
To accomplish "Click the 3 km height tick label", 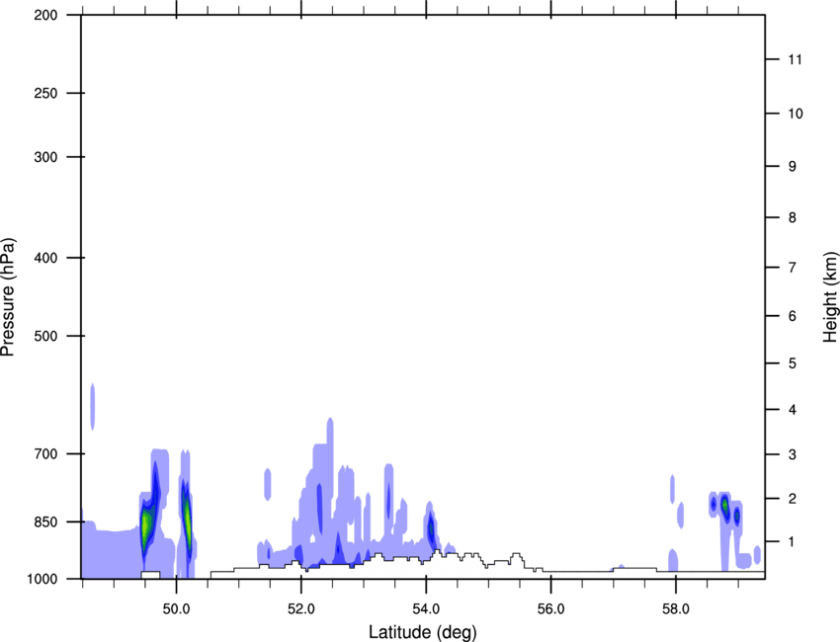I will 793,454.
